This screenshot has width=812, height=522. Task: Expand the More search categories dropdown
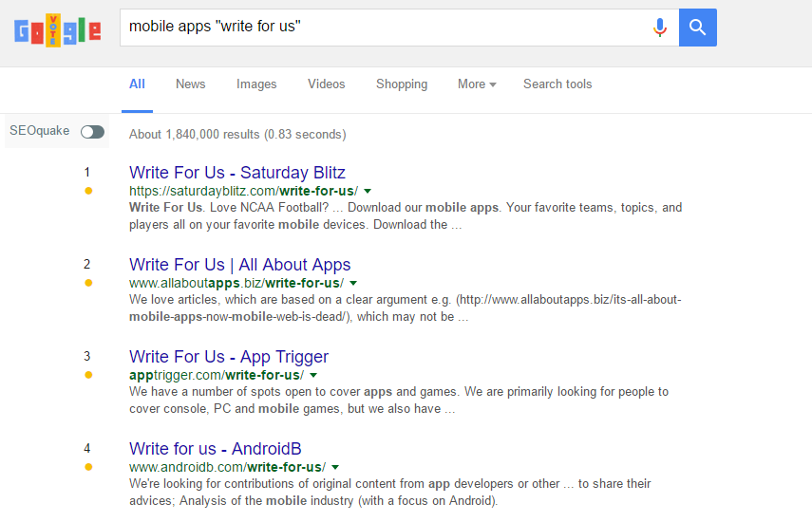(x=477, y=84)
